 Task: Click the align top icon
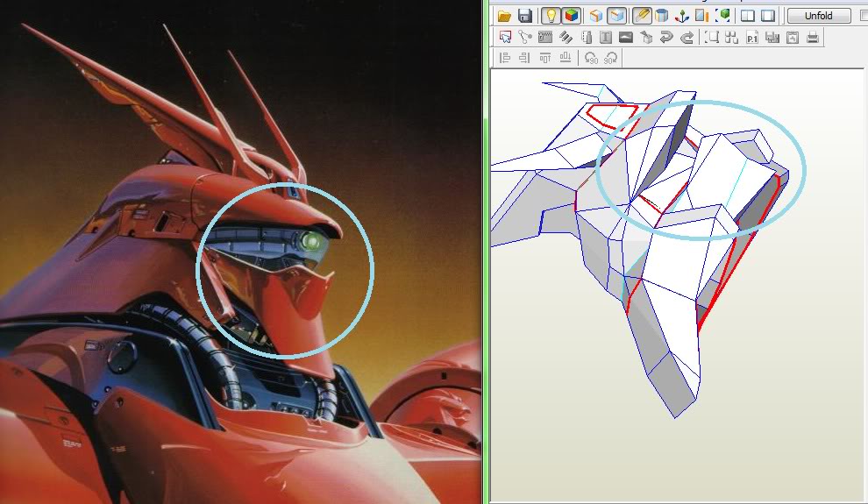pos(544,58)
